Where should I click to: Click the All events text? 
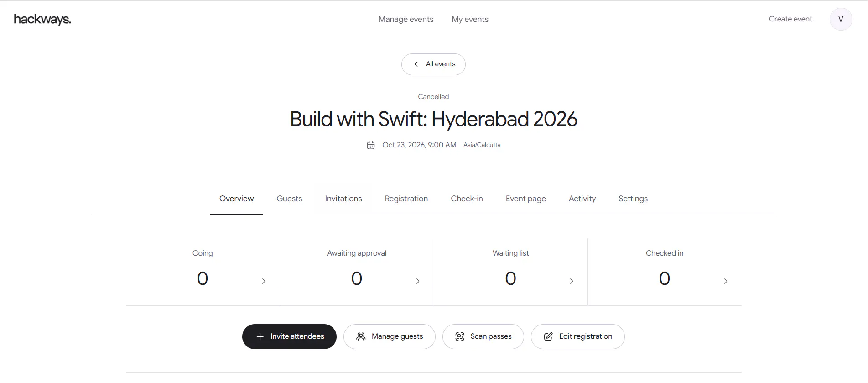point(441,64)
